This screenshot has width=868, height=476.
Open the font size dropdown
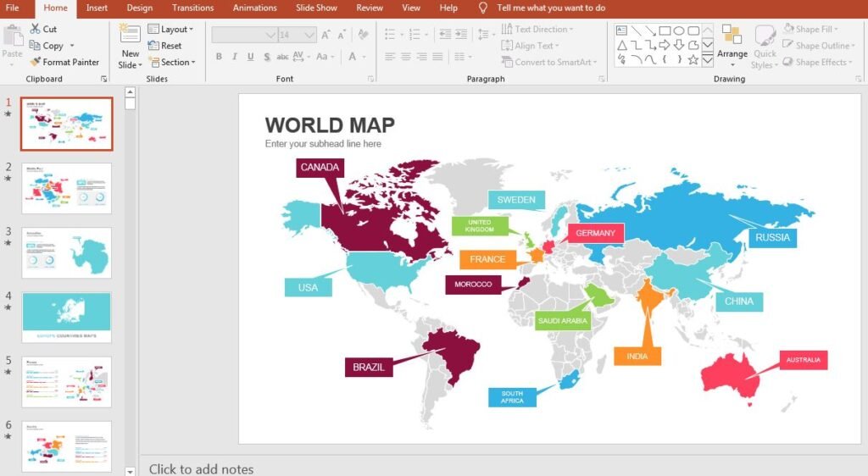(x=310, y=35)
